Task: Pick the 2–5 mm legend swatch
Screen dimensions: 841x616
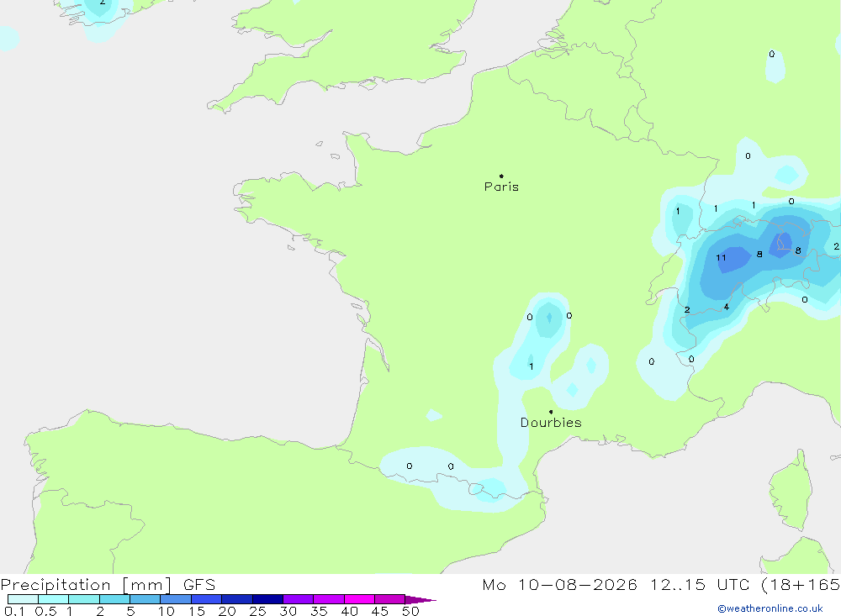Action: (x=114, y=599)
